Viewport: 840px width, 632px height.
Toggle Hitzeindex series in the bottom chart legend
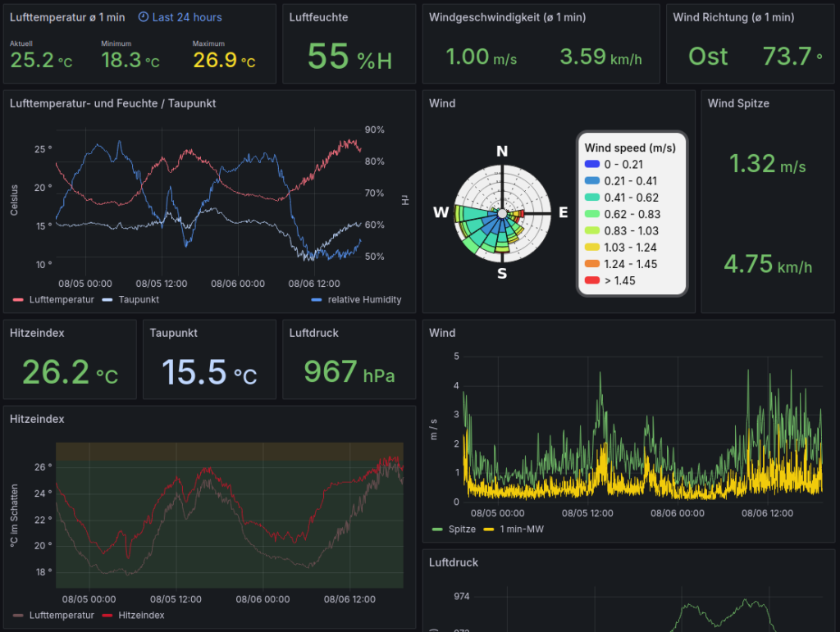pos(141,615)
